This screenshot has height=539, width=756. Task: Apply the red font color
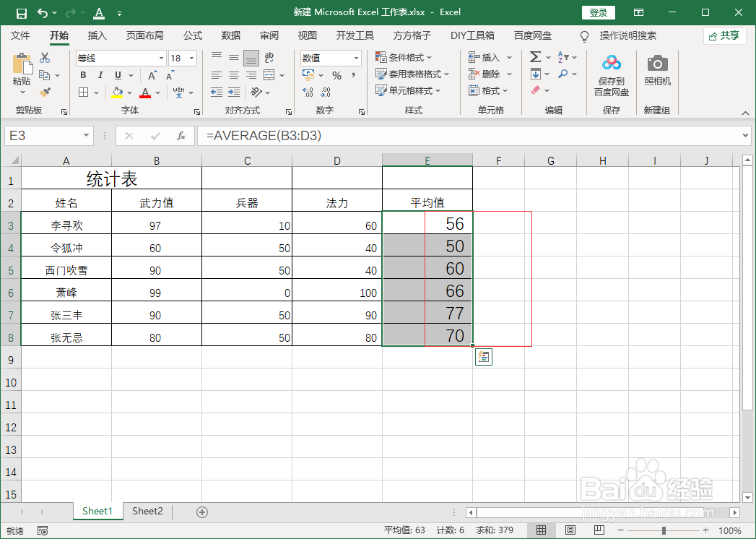[145, 92]
